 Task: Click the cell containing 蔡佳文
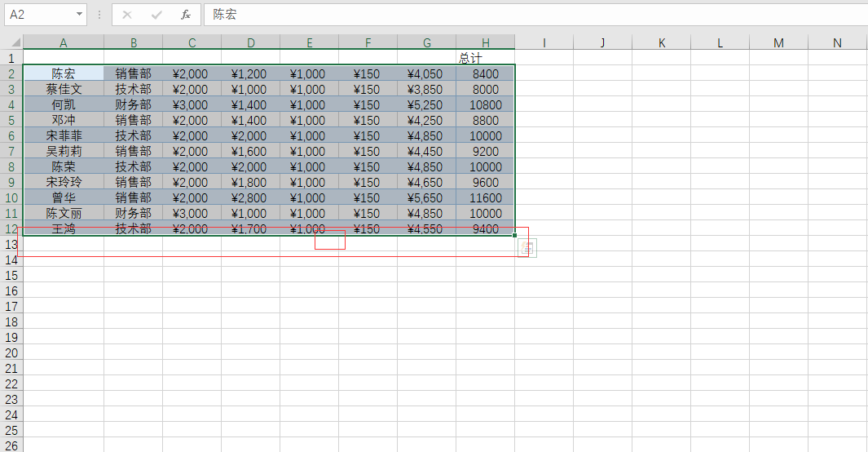pyautogui.click(x=64, y=89)
